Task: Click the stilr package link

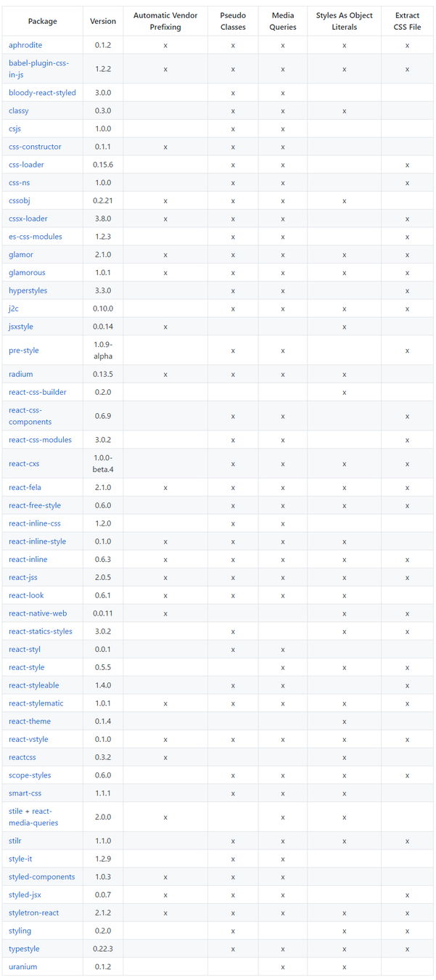Action: 16,841
